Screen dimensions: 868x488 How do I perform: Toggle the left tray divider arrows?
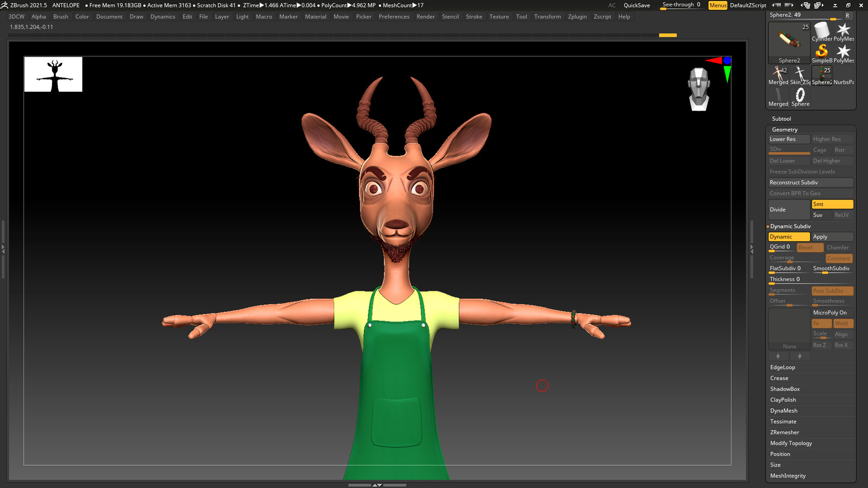[3, 249]
